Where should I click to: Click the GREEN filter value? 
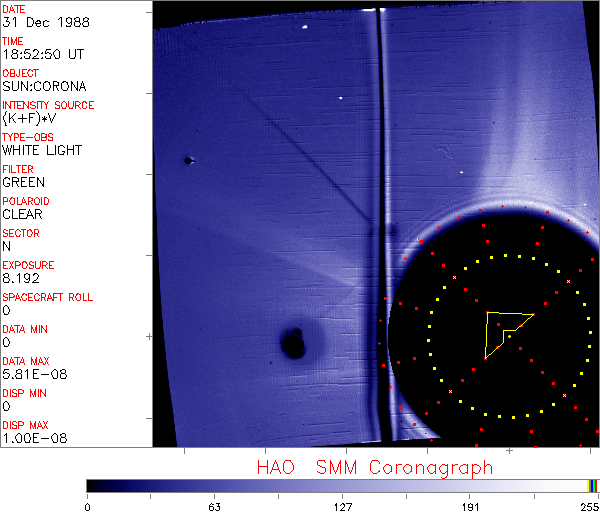coord(23,183)
